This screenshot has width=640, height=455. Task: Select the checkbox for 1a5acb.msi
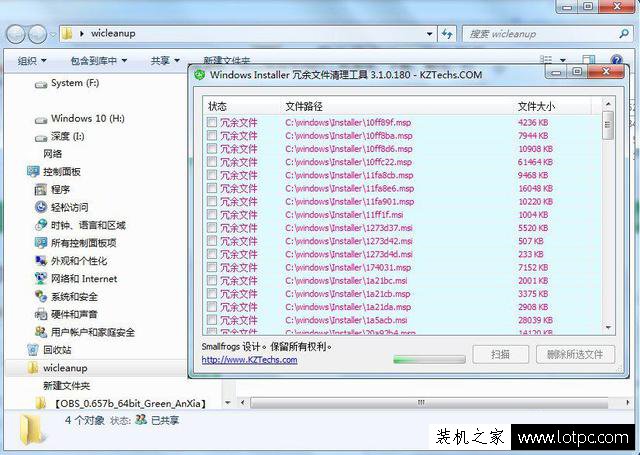pyautogui.click(x=211, y=320)
